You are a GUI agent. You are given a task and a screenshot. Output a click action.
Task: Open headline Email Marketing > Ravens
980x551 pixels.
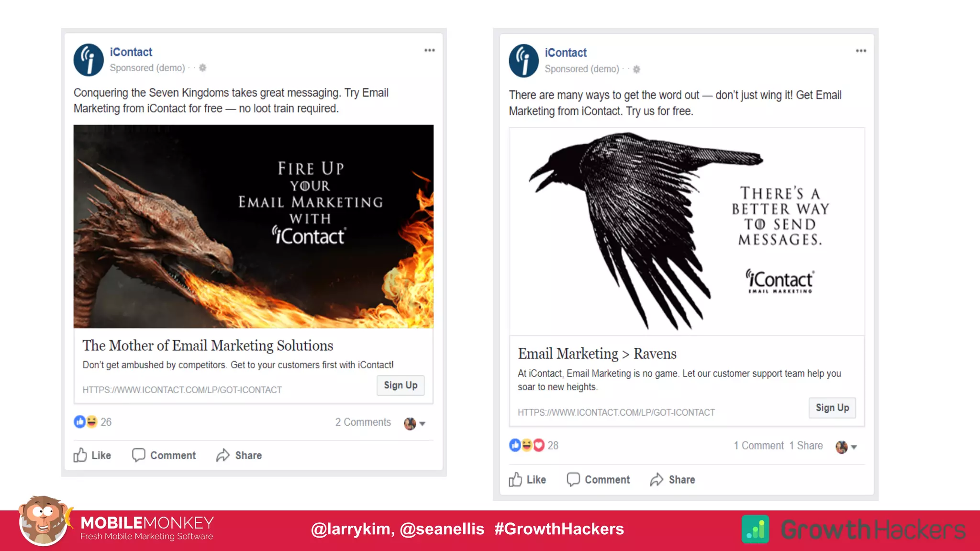tap(597, 353)
